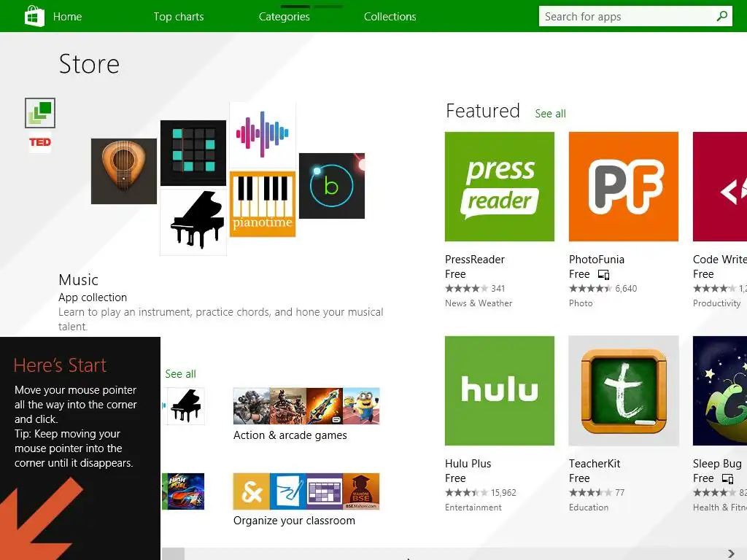Select the TED thumbnail

tap(40, 142)
